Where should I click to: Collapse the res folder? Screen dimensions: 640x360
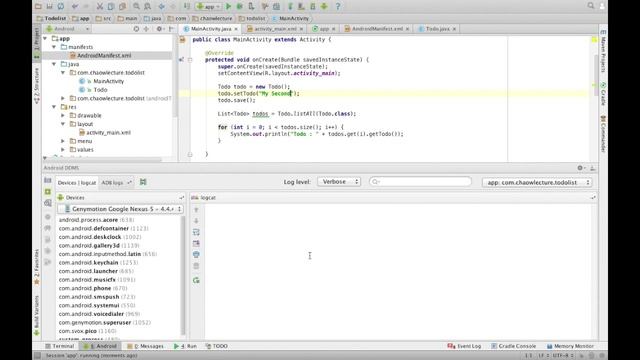[54, 107]
